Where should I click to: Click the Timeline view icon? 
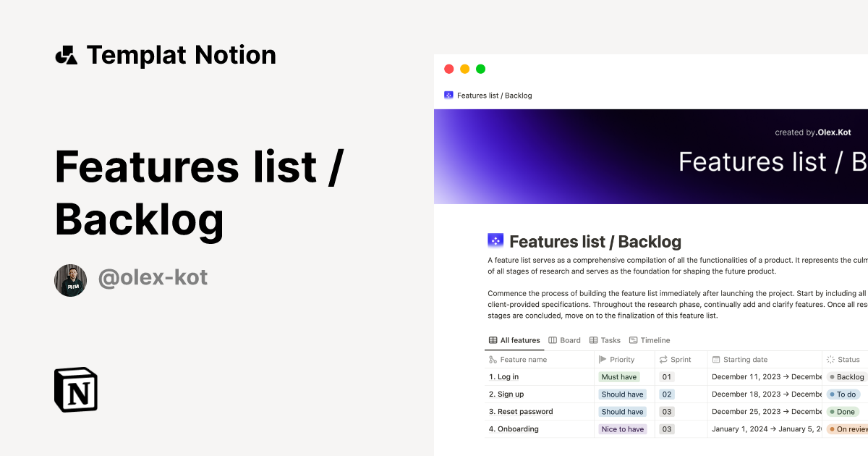point(633,340)
